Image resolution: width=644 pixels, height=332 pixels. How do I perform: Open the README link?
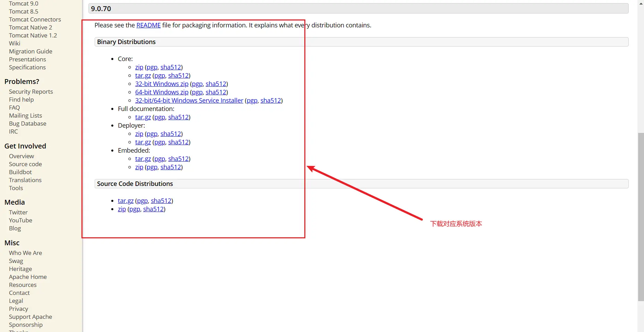[x=148, y=25]
